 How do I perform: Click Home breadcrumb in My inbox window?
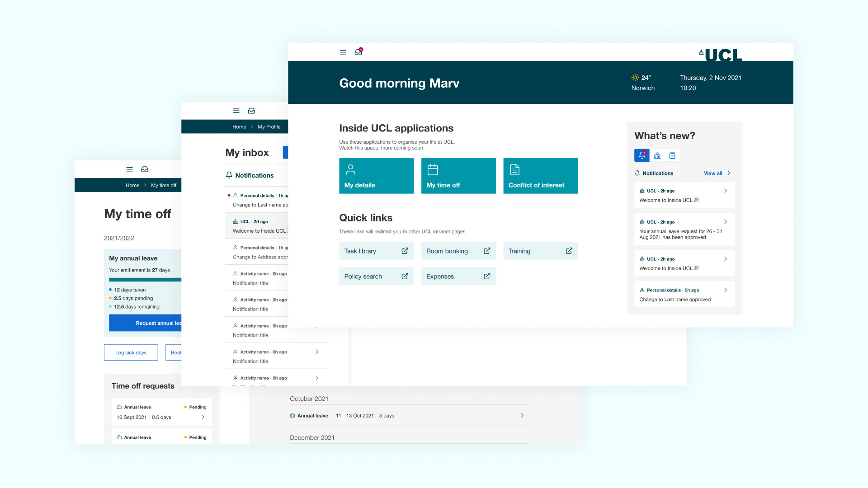pos(239,127)
